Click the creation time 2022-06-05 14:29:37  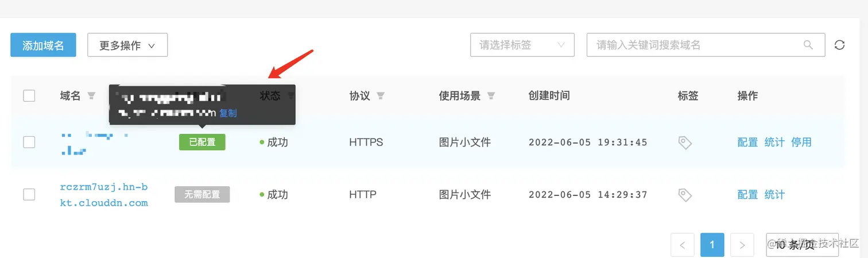[x=588, y=195]
